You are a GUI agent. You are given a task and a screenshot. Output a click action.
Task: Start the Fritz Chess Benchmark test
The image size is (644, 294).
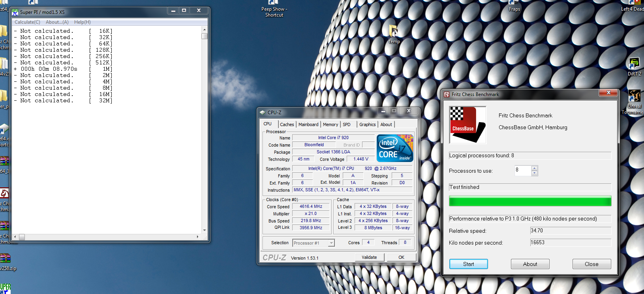pyautogui.click(x=469, y=264)
